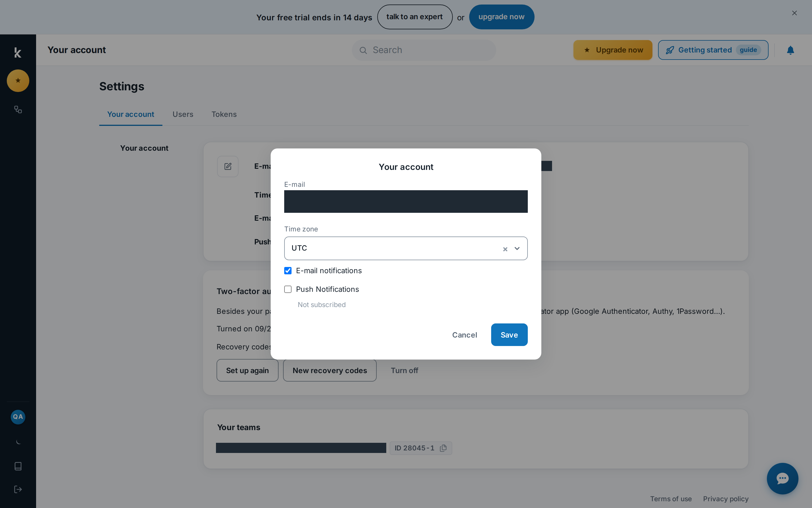Cancel the account dialog
This screenshot has width=812, height=508.
coord(464,335)
